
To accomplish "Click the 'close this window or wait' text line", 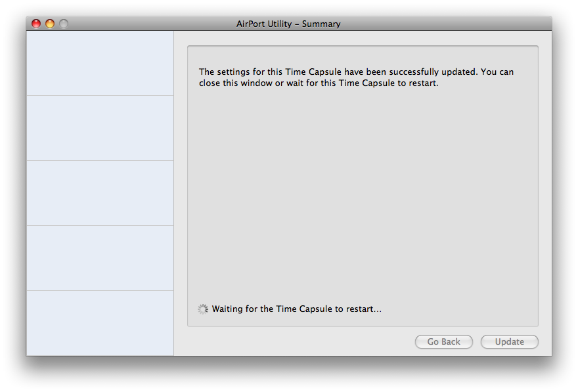I will click(x=318, y=83).
